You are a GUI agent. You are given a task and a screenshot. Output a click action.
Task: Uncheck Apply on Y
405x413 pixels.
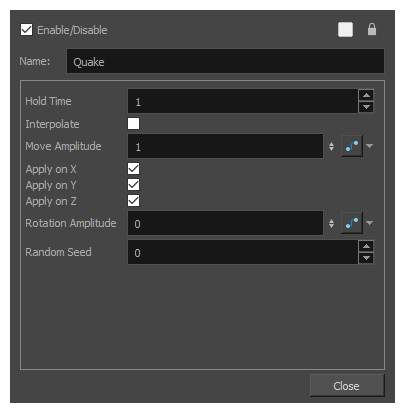coord(133,185)
